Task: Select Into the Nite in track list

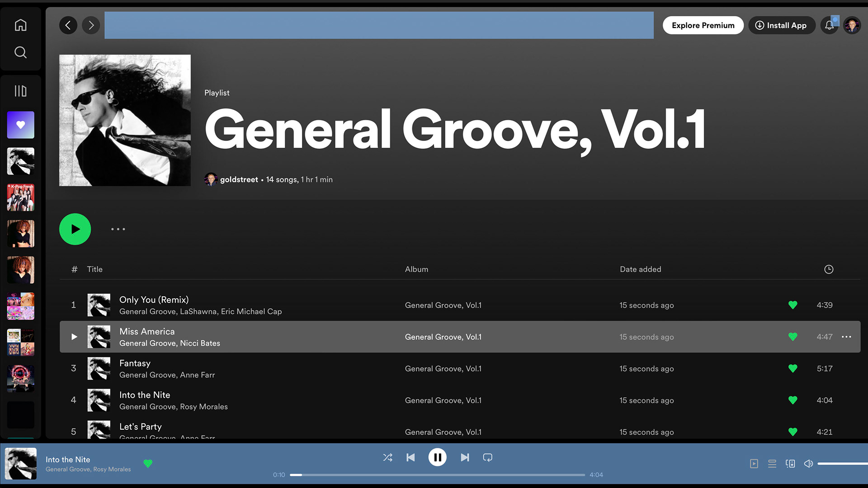Action: (x=145, y=395)
